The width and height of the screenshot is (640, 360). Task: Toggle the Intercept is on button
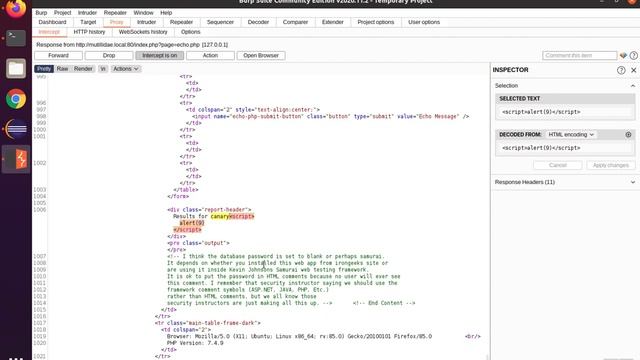point(160,56)
